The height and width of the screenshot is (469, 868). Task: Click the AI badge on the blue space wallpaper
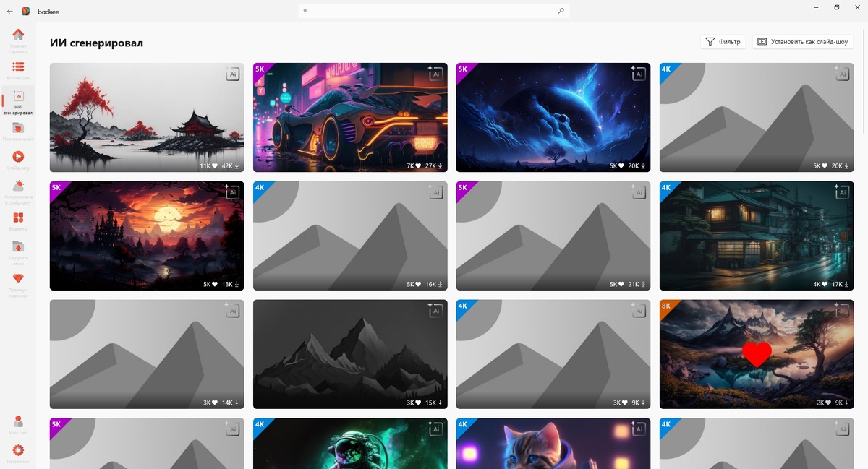coord(639,74)
